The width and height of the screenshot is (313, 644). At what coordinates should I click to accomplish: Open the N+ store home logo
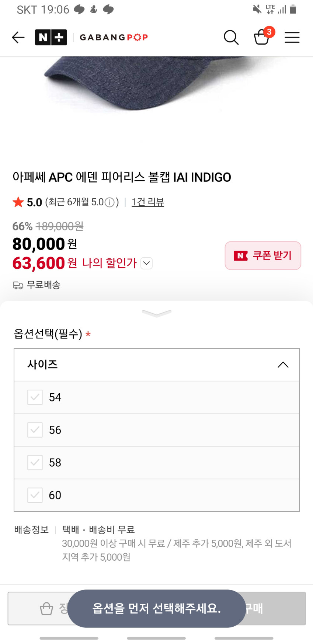pyautogui.click(x=51, y=37)
